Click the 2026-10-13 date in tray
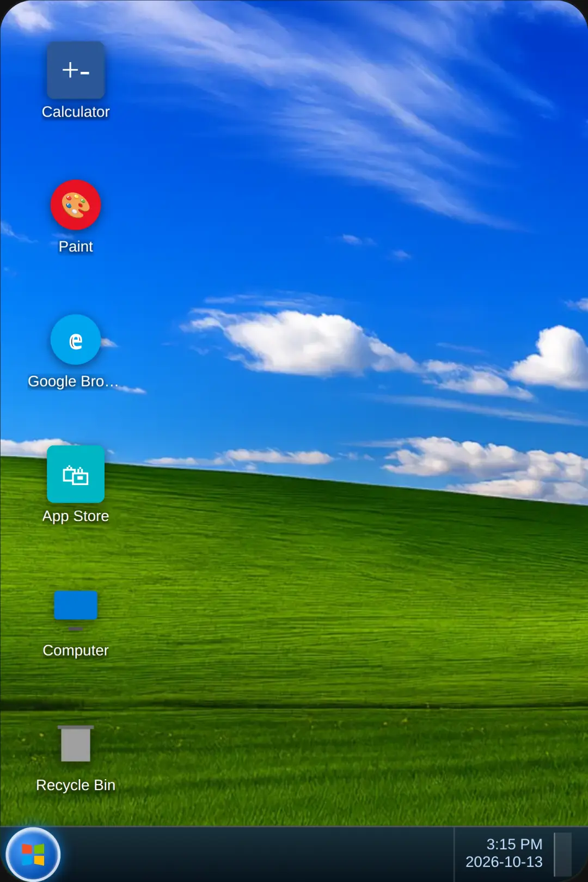This screenshot has height=882, width=588. click(x=504, y=862)
